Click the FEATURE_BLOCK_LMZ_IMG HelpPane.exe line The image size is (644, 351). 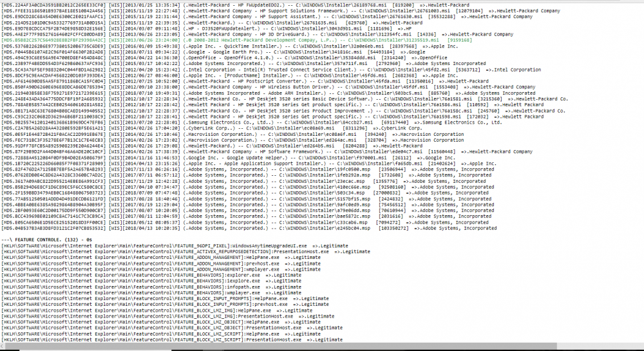tap(157, 310)
